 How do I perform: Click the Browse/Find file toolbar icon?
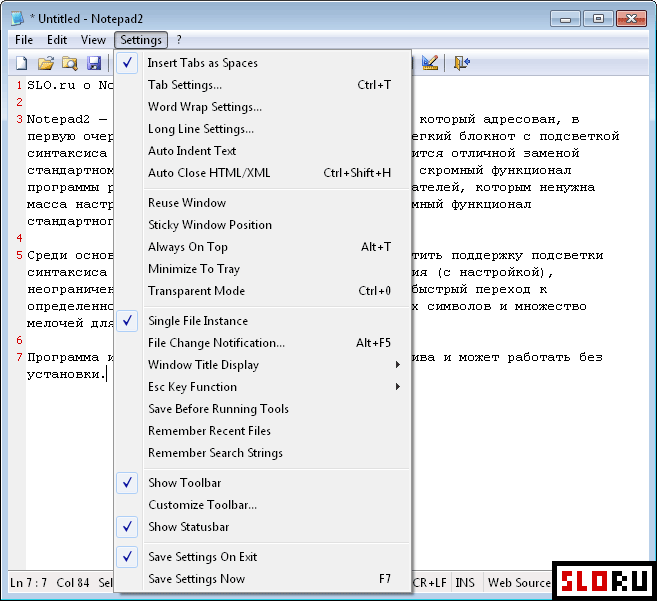click(70, 63)
